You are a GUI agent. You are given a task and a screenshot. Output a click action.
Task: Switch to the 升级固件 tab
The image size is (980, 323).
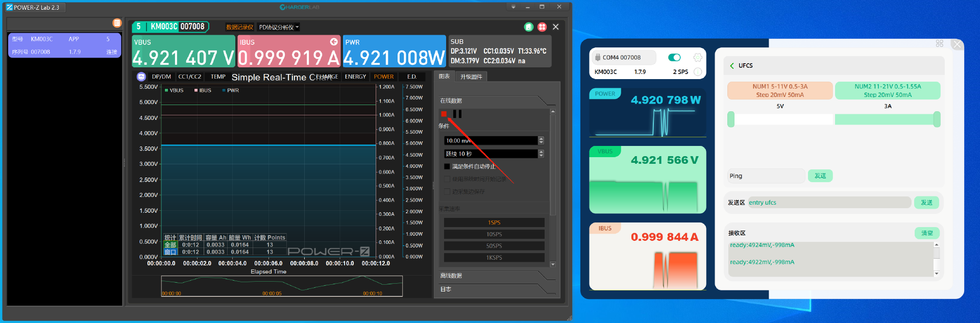click(471, 77)
